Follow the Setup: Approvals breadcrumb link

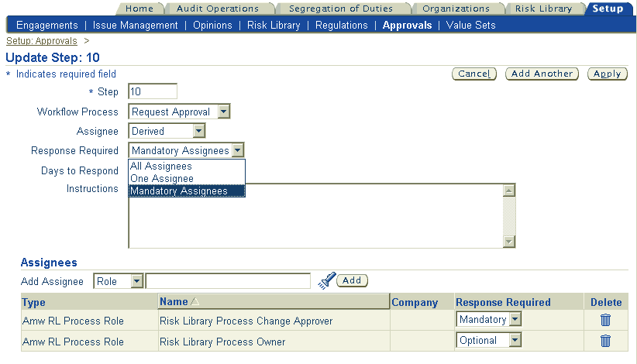41,41
